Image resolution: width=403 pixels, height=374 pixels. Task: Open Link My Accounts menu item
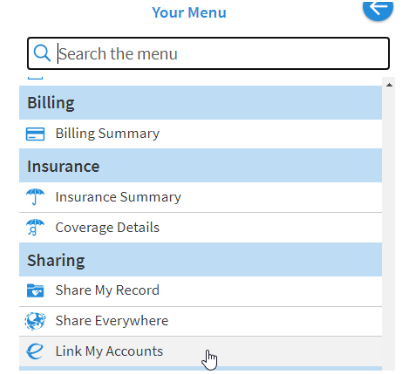click(200, 351)
